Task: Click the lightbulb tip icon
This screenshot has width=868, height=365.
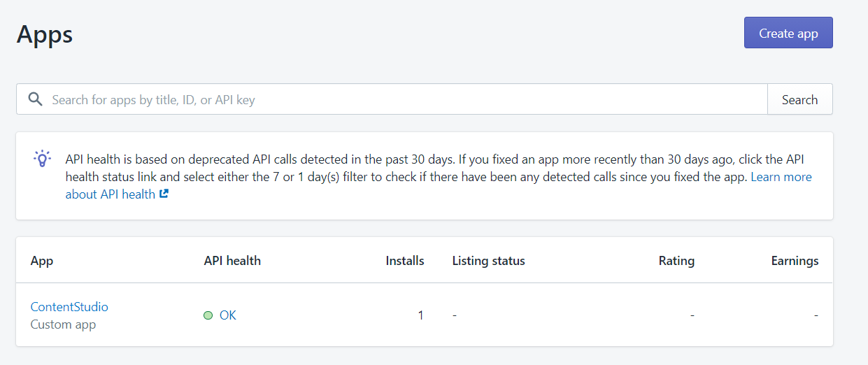Action: pyautogui.click(x=43, y=158)
